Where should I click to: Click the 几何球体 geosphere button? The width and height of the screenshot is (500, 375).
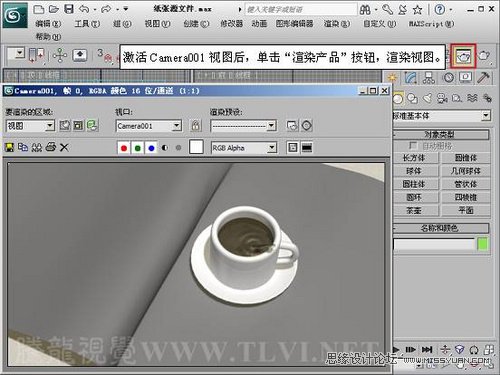point(466,171)
